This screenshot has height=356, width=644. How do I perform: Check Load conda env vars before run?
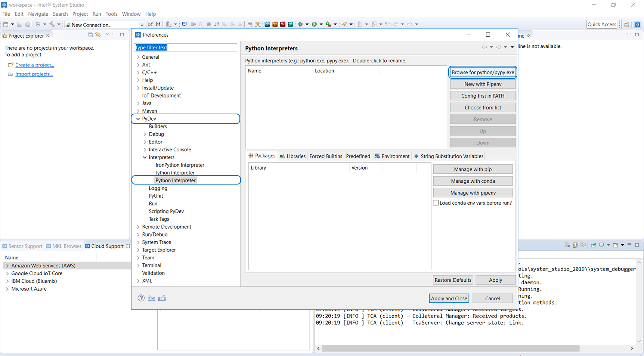(x=436, y=203)
